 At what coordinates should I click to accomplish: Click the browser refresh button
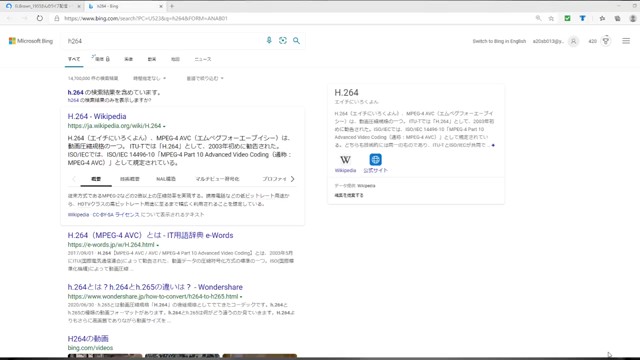[40, 18]
